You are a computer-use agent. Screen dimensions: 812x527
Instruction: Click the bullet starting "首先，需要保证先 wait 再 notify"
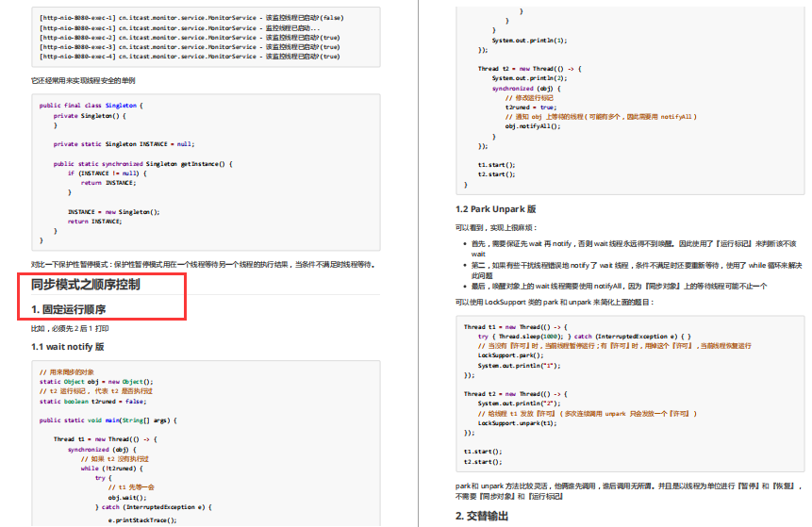(x=634, y=249)
